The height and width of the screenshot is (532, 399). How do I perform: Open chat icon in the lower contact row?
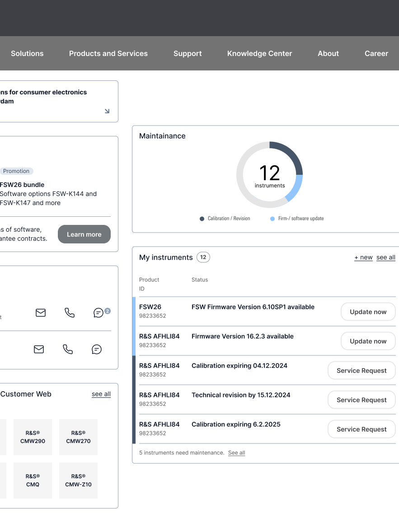point(97,349)
